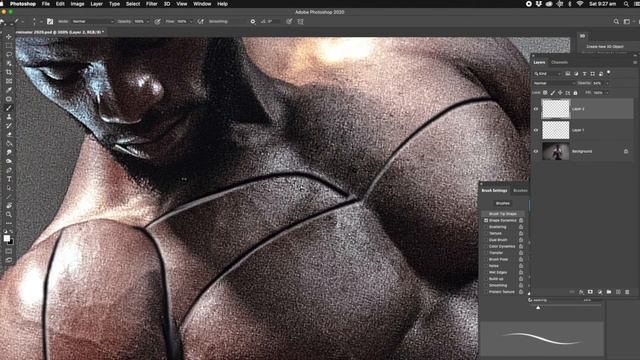The width and height of the screenshot is (640, 360).
Task: Click the brush spacing slider handle
Action: 538,307
